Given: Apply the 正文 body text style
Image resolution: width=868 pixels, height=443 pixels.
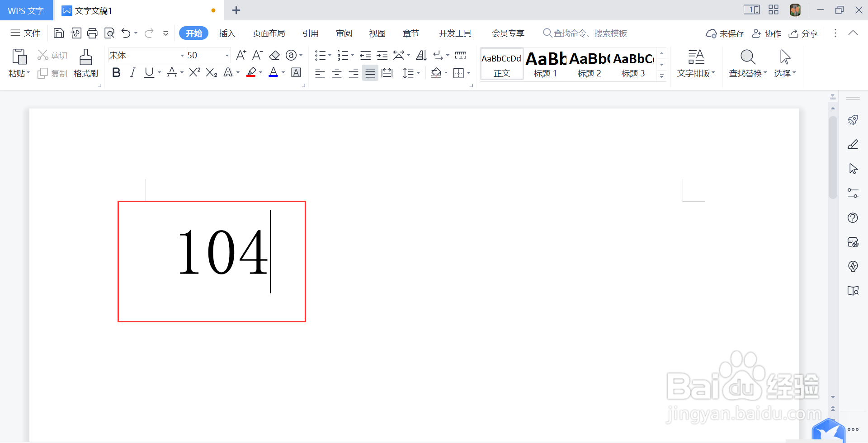Looking at the screenshot, I should coord(502,64).
